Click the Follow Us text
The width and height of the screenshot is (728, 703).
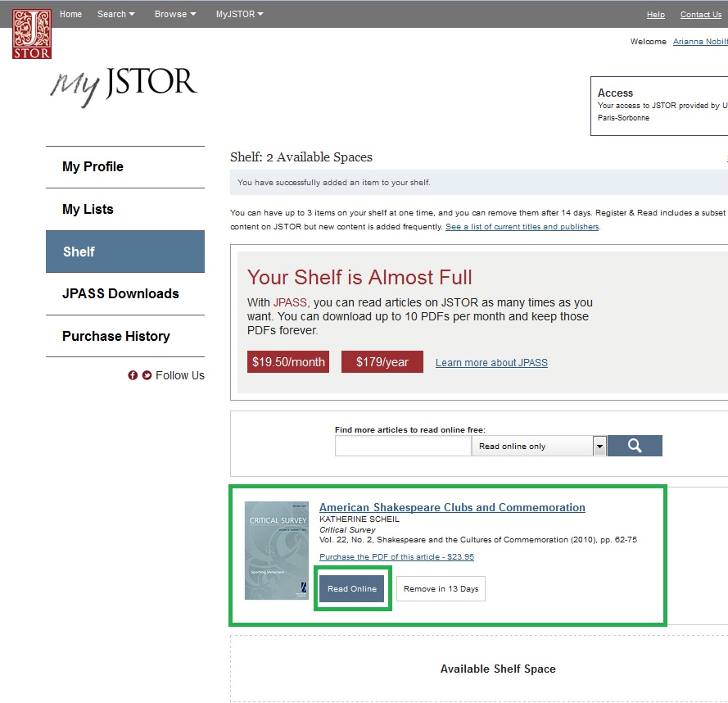pyautogui.click(x=180, y=375)
